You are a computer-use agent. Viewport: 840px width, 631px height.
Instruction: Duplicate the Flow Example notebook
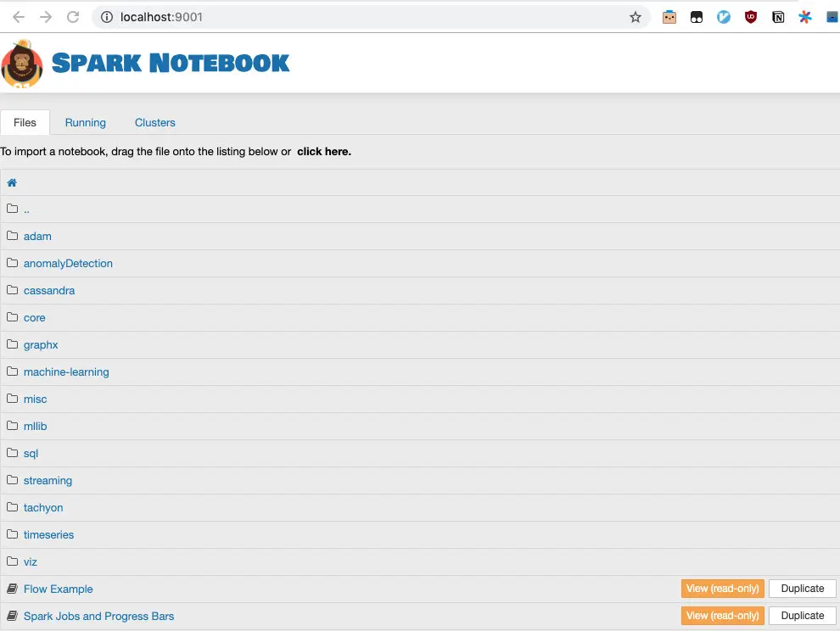coord(803,589)
